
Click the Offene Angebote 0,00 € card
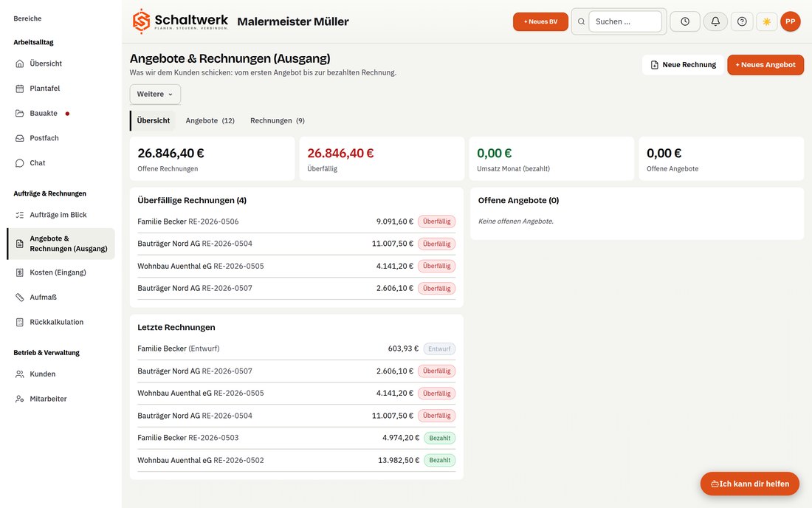[x=721, y=159]
